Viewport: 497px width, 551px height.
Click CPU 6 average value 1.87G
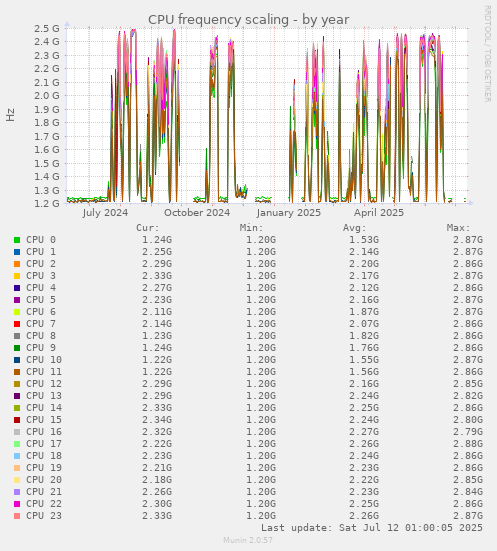(364, 312)
